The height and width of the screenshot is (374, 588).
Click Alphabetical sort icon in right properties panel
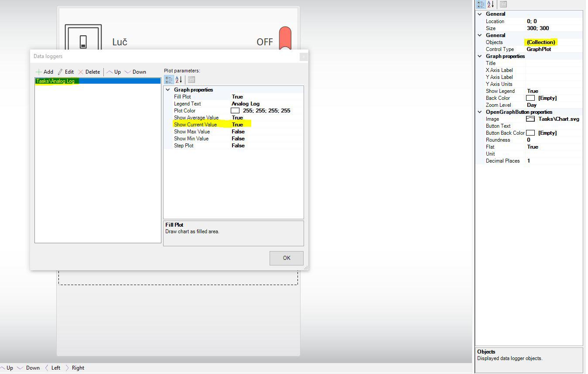tap(491, 4)
